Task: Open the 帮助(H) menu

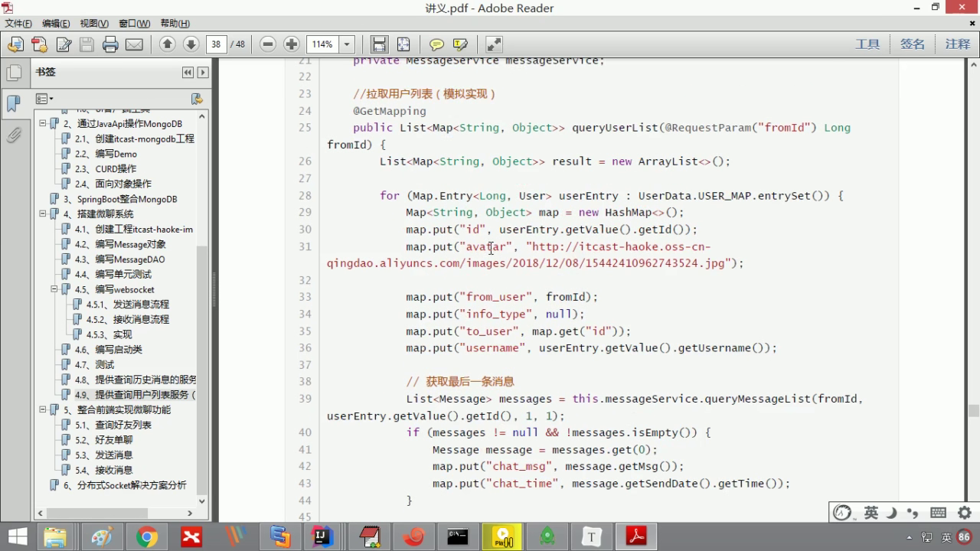Action: 175,24
